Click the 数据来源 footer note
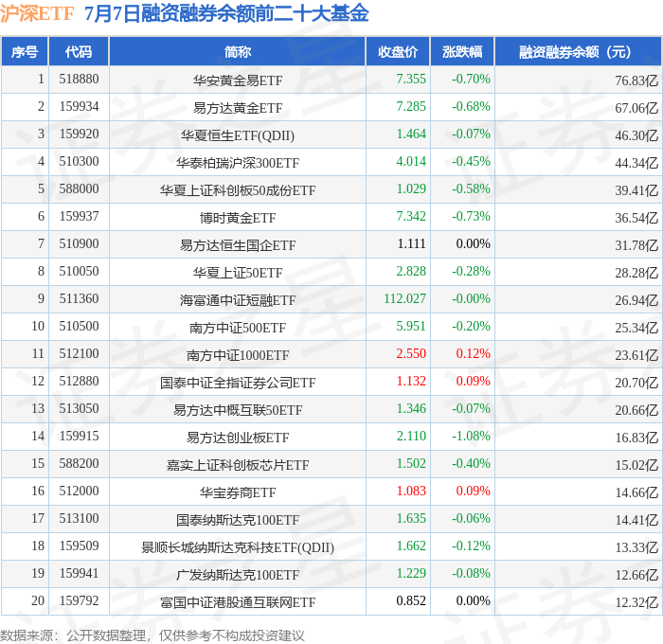 click(152, 635)
